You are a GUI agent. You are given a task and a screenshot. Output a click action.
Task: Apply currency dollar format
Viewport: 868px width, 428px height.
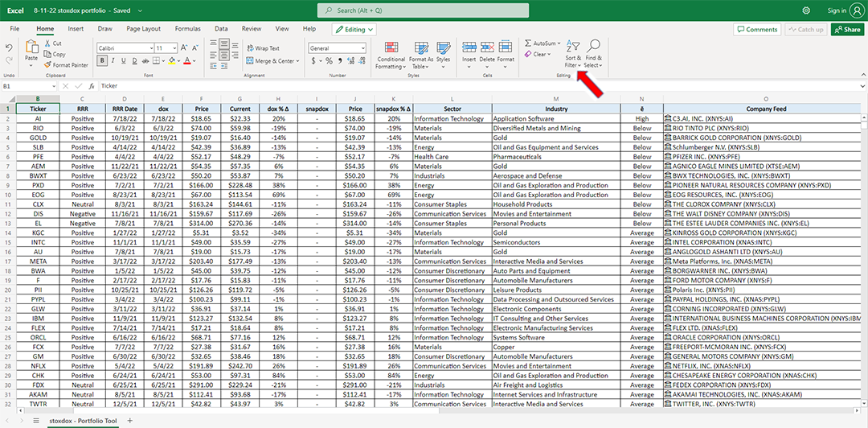[x=313, y=61]
